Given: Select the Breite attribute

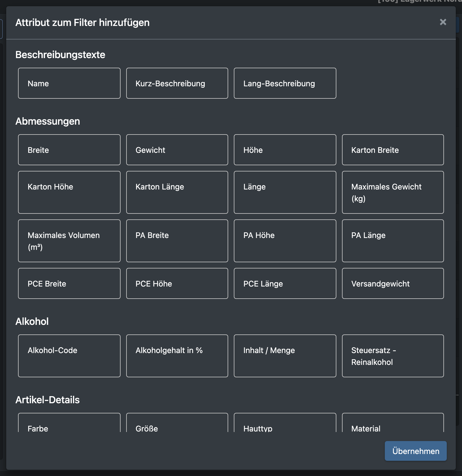Looking at the screenshot, I should pyautogui.click(x=69, y=150).
